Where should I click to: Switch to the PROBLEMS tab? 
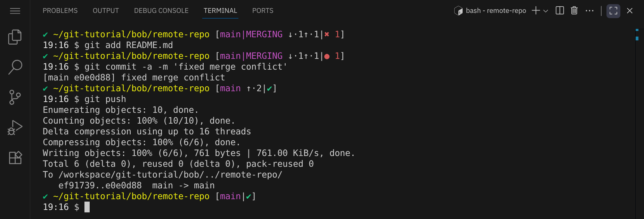60,11
